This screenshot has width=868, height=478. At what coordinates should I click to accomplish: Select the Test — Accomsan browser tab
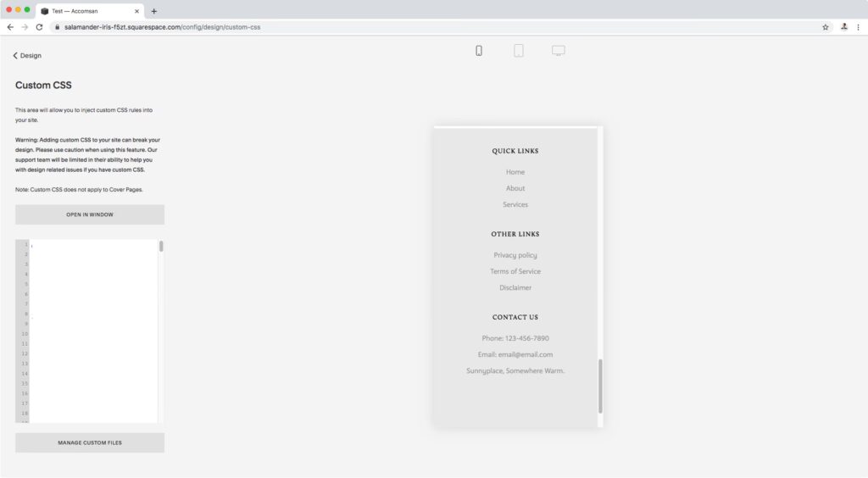pos(89,11)
